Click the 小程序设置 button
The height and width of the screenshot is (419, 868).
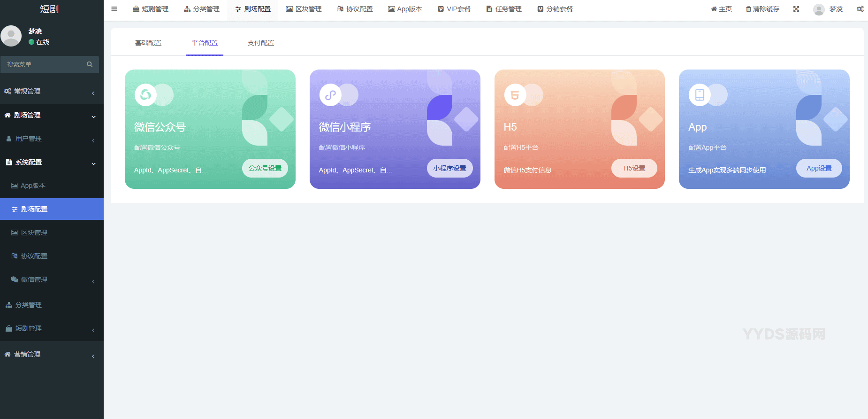450,168
